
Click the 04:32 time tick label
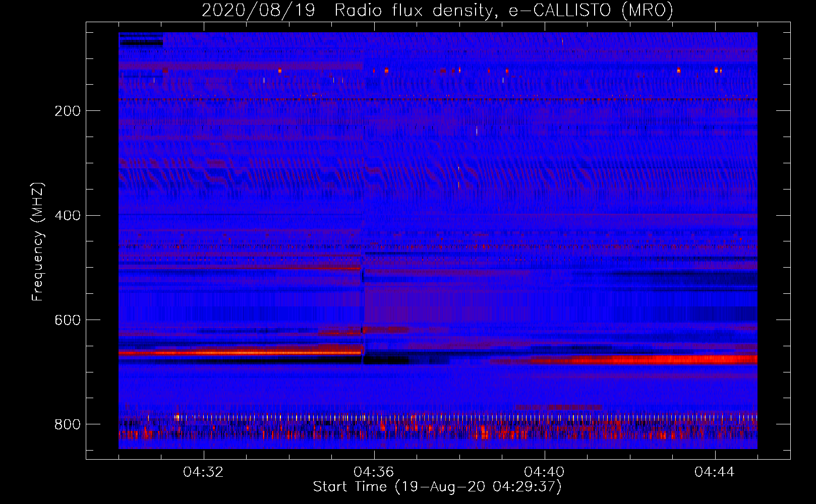pyautogui.click(x=203, y=472)
